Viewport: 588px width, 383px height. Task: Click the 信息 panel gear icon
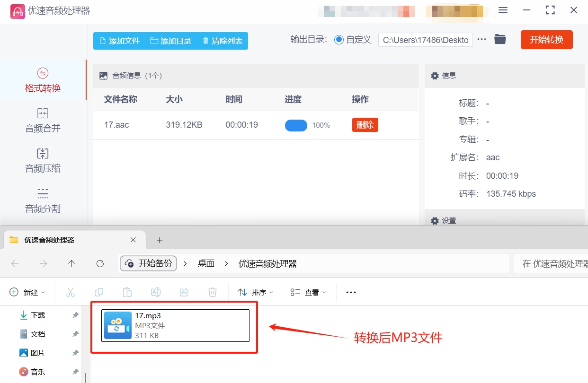tap(434, 76)
